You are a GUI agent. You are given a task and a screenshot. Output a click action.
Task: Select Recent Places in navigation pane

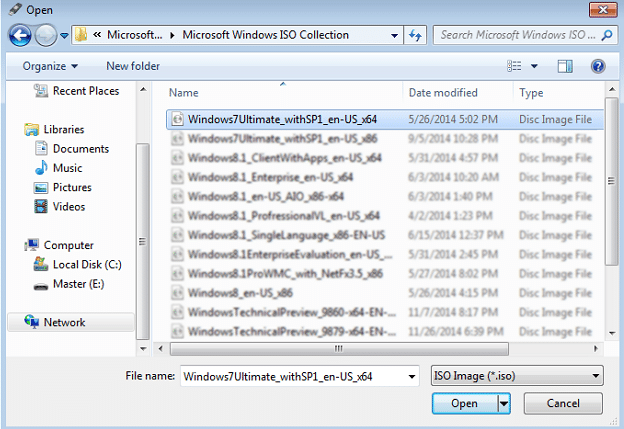(77, 91)
